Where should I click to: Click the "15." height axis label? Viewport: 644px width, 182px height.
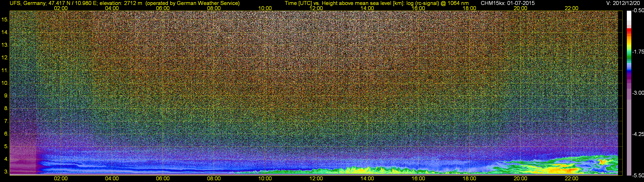pyautogui.click(x=5, y=20)
